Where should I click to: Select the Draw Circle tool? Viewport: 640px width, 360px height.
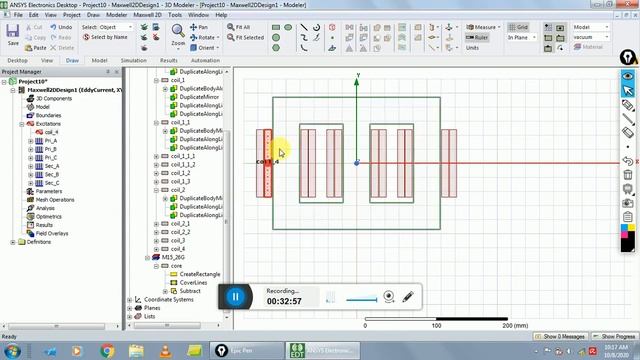(276, 38)
